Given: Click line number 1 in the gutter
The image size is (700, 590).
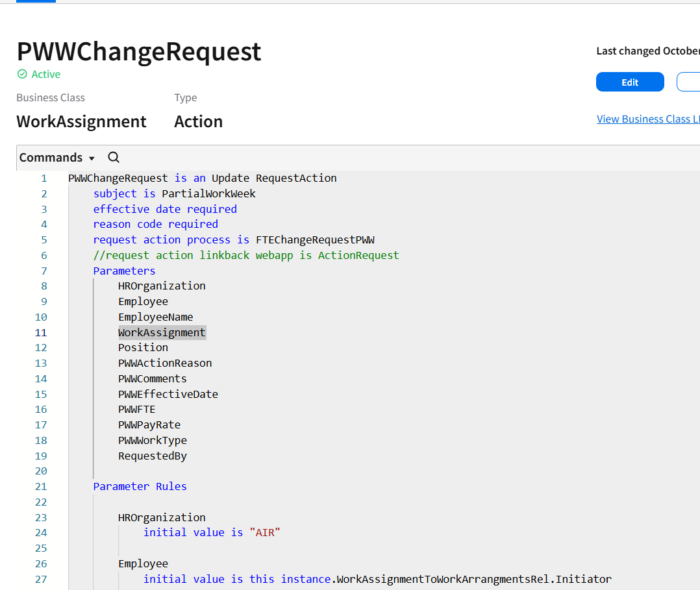Looking at the screenshot, I should tap(44, 178).
